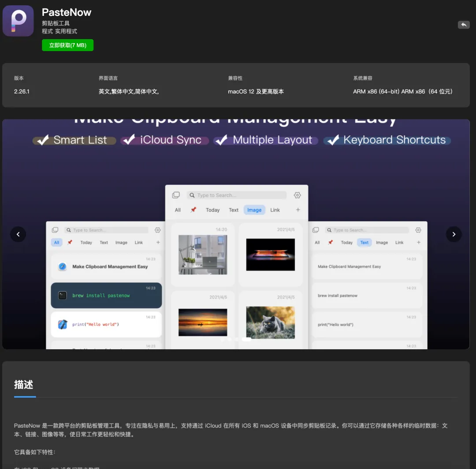Viewport: 476px width, 469px height.
Task: Click the center panel's window layout icon
Action: (x=176, y=195)
